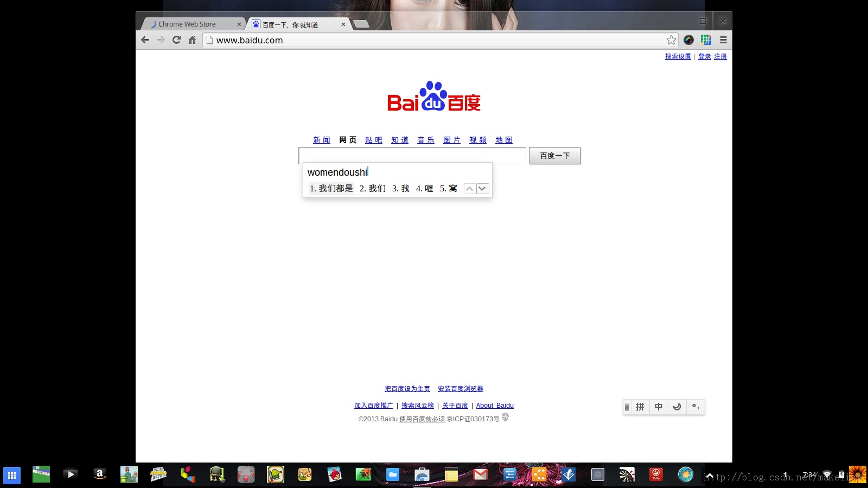The height and width of the screenshot is (488, 868).
Task: Open Gmail from the shelf
Action: [481, 475]
